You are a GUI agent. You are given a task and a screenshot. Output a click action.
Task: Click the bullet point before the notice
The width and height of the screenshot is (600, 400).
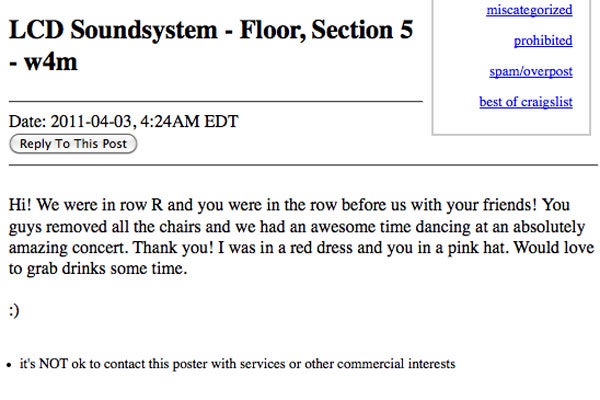[9, 365]
